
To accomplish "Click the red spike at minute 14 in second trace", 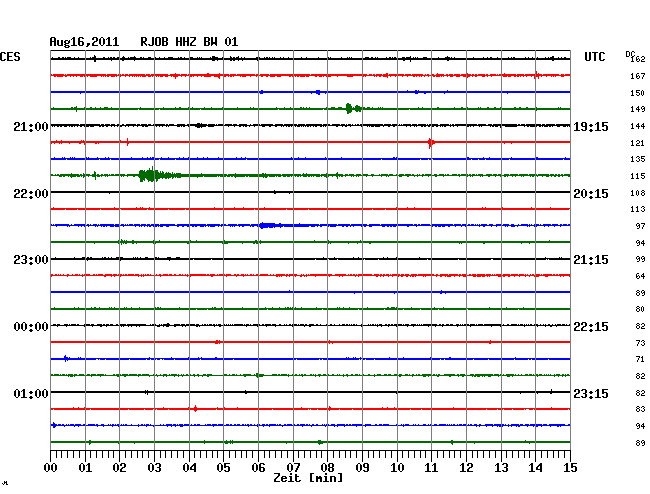I will pos(537,75).
